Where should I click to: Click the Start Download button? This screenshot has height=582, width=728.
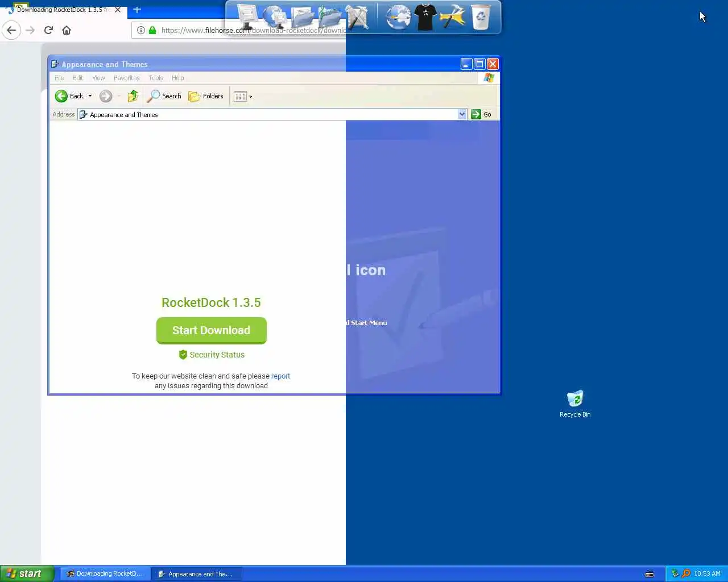[212, 331]
